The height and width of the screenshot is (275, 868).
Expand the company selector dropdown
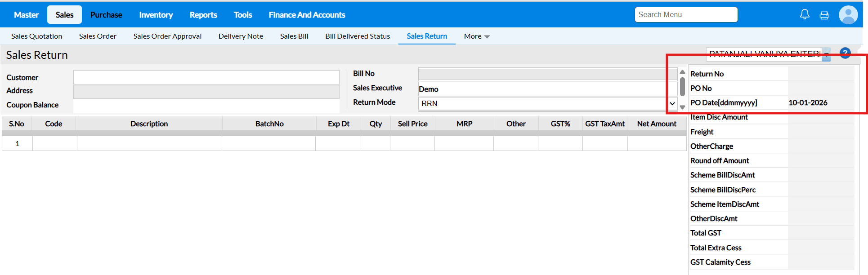[826, 55]
